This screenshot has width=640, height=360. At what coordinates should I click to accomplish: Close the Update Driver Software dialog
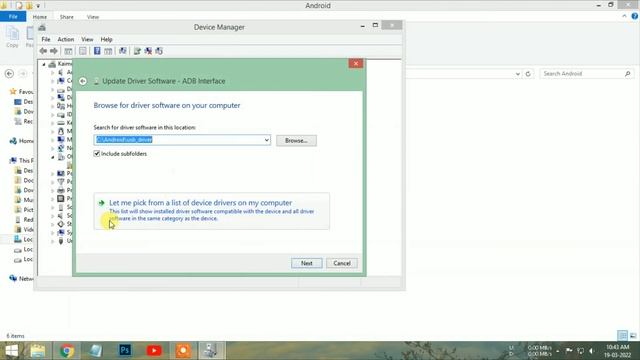[x=356, y=64]
